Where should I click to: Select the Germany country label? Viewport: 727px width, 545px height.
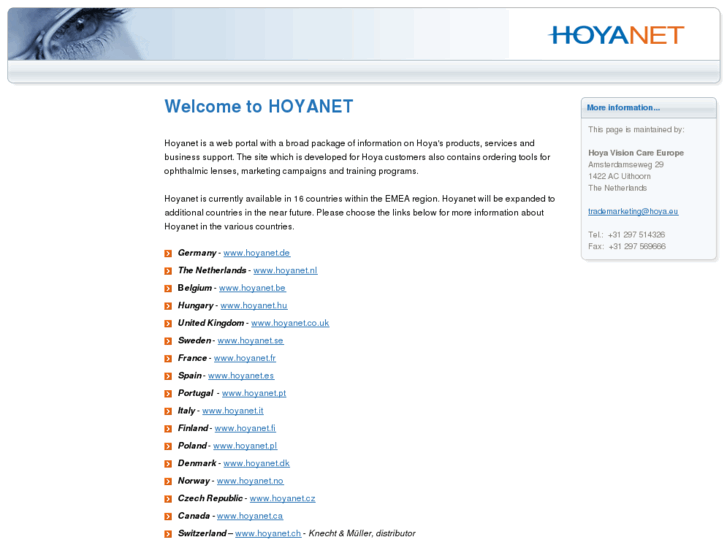[197, 253]
